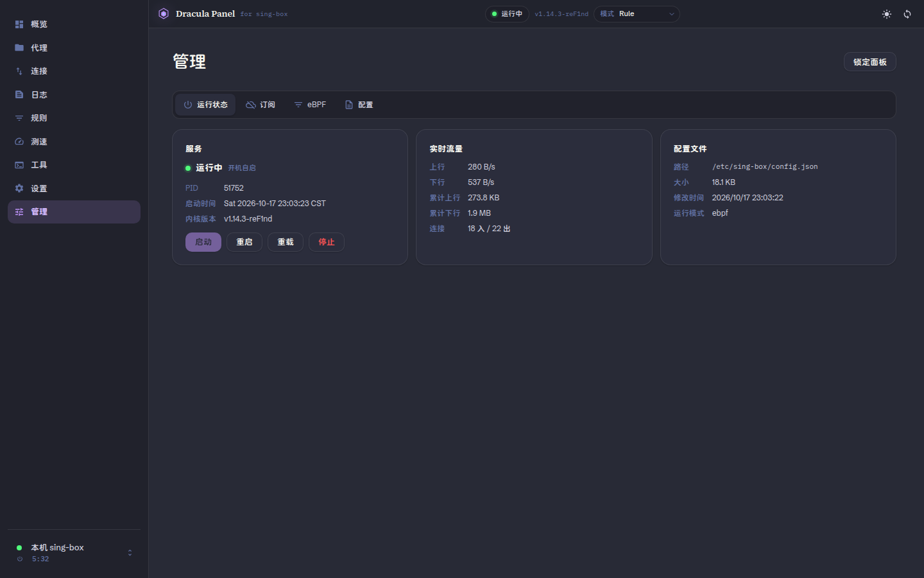The height and width of the screenshot is (578, 924).
Task: Click the config path /etc/sing-box/config.json
Action: 765,167
